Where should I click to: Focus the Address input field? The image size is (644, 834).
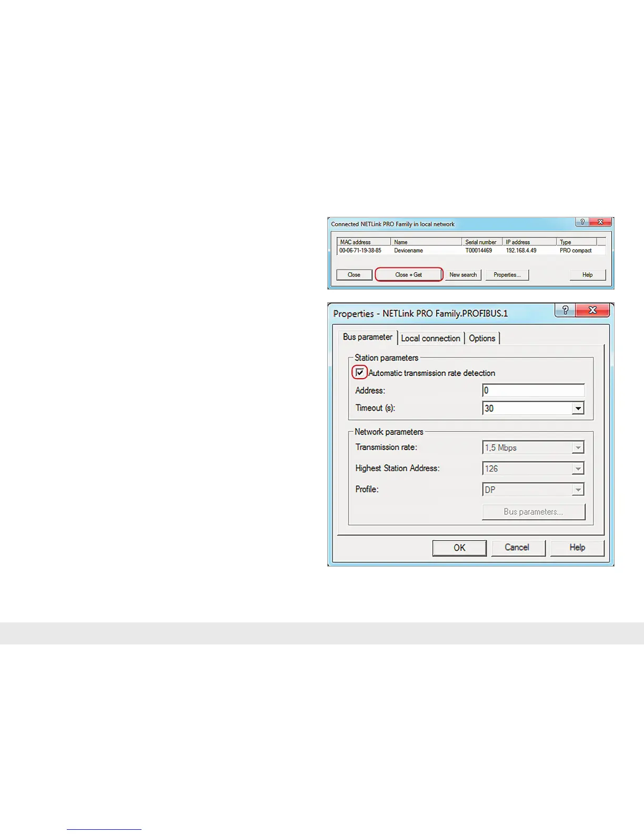point(534,390)
